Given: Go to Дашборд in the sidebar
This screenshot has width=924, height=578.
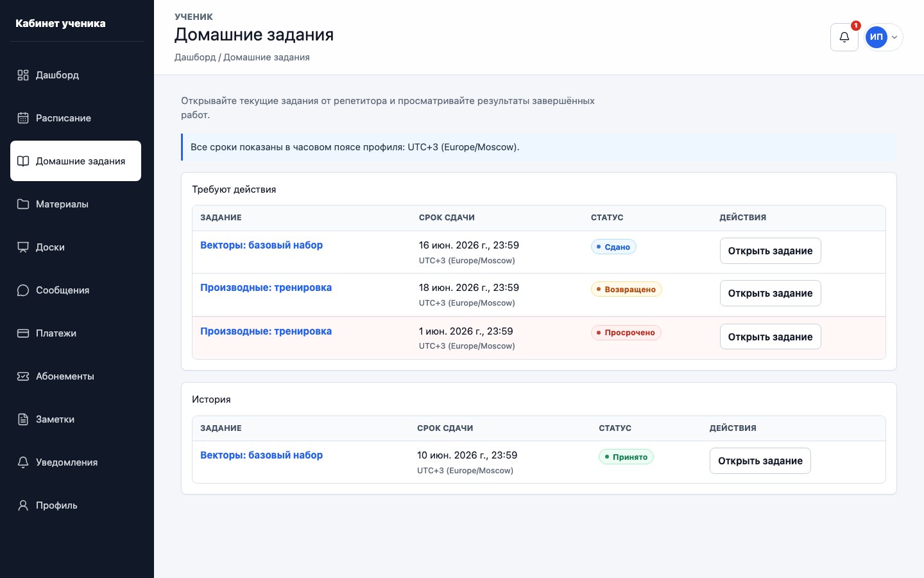Looking at the screenshot, I should tap(76, 75).
